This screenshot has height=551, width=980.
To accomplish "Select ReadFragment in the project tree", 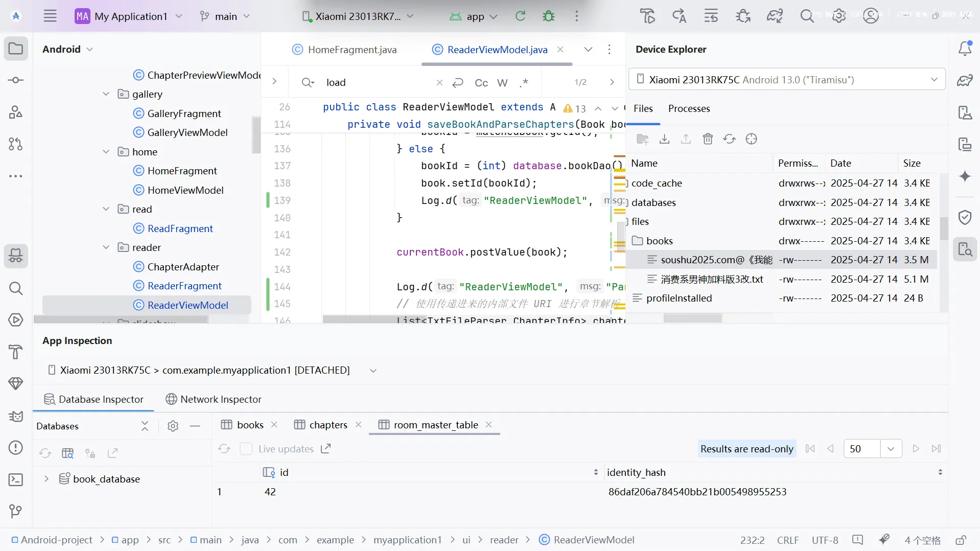I will pos(180,228).
